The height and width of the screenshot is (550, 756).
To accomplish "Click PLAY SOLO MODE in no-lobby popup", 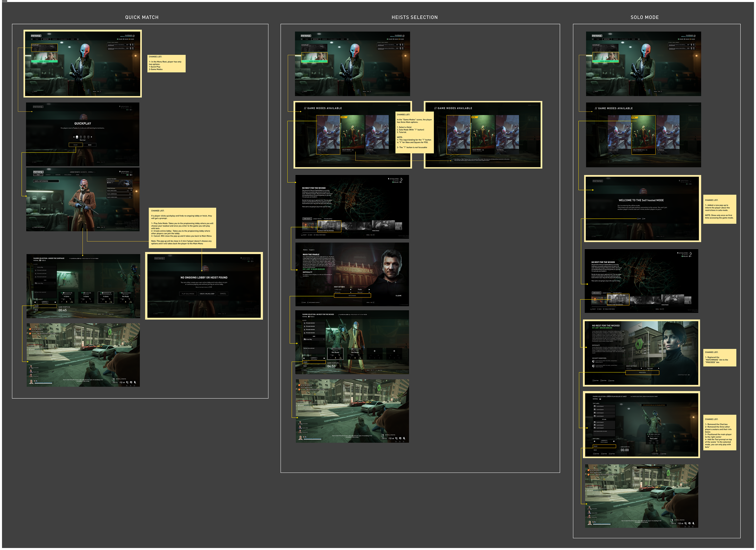I will tap(188, 294).
